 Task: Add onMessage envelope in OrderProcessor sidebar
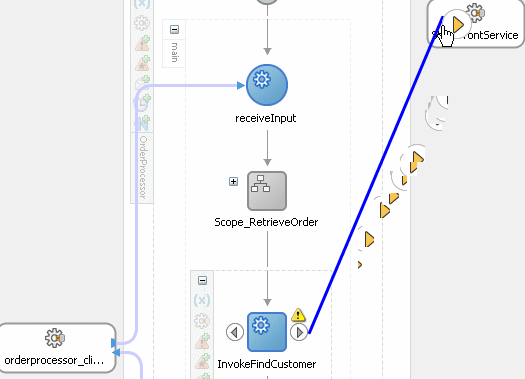point(143,83)
